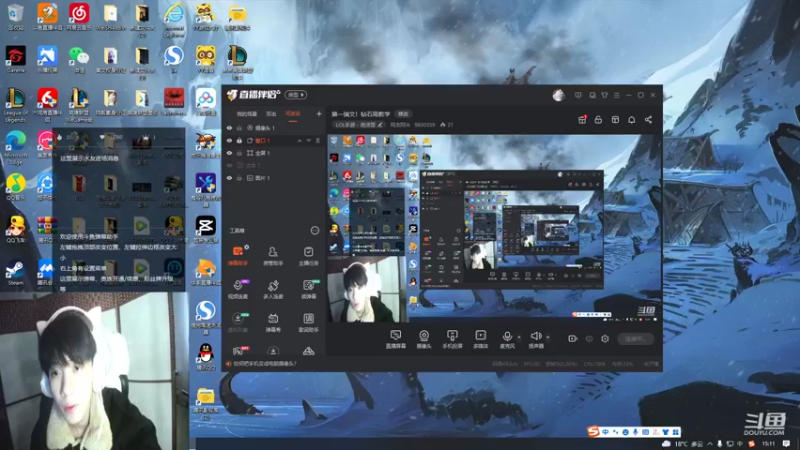
Task: Click the stream preview canvas
Action: coord(493,229)
